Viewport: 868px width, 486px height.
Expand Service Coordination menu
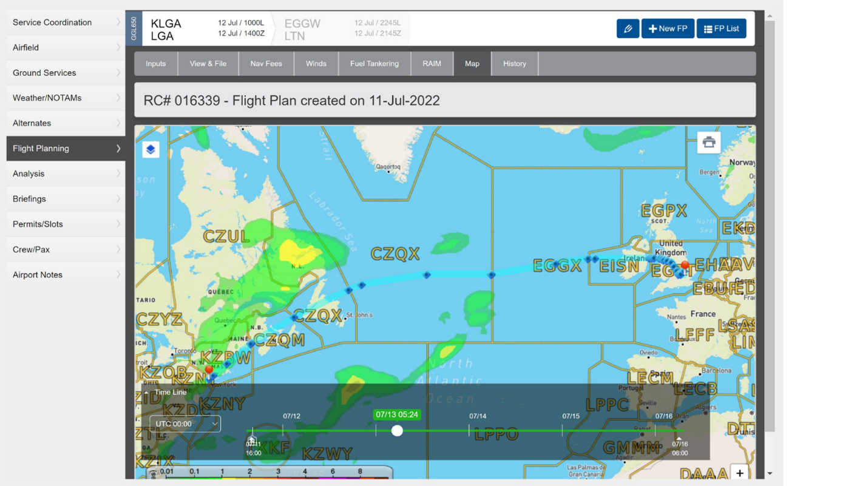coord(66,22)
